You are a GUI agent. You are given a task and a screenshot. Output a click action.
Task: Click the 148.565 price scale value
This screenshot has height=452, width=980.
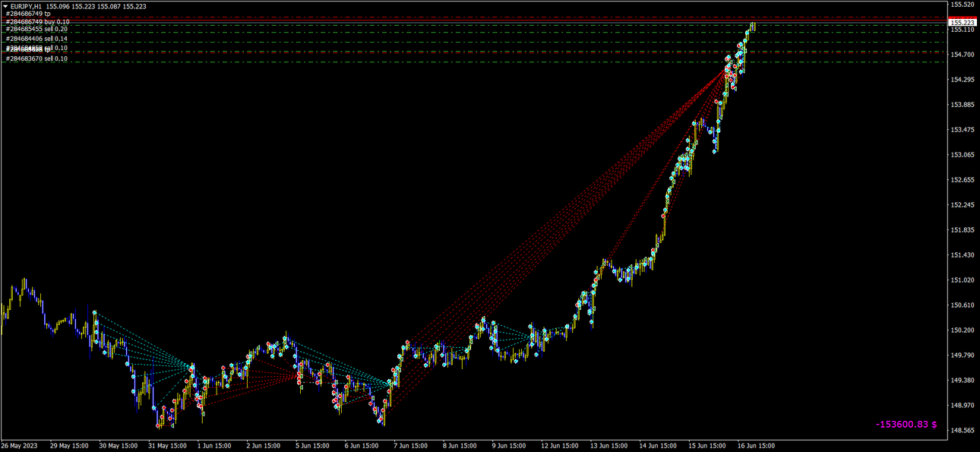pyautogui.click(x=963, y=431)
